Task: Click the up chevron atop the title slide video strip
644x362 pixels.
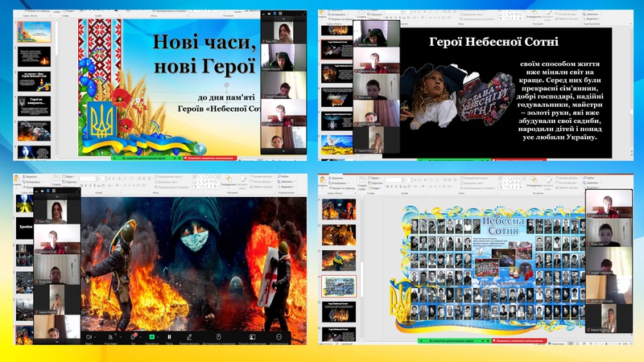Action: pos(283,19)
